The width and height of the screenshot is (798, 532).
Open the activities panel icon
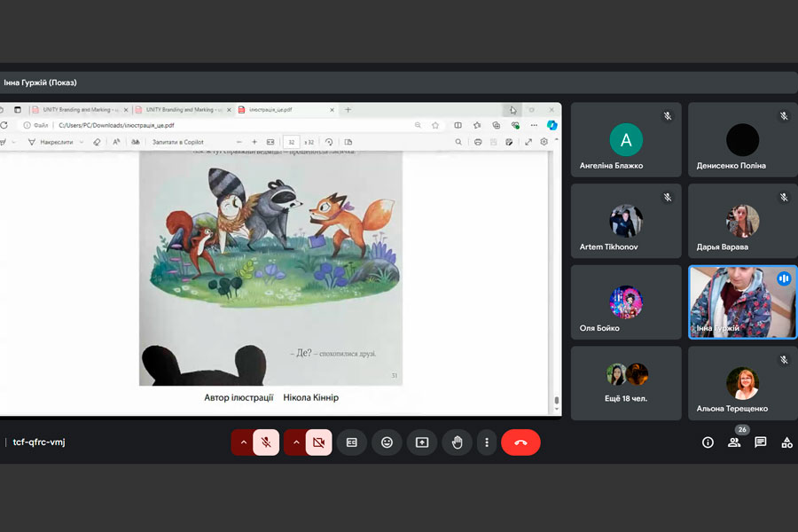pyautogui.click(x=786, y=442)
